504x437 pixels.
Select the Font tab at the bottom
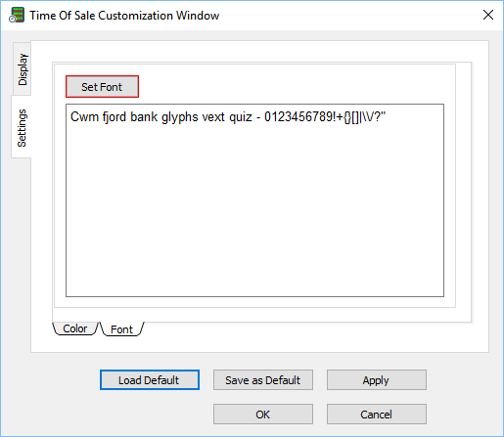click(122, 329)
